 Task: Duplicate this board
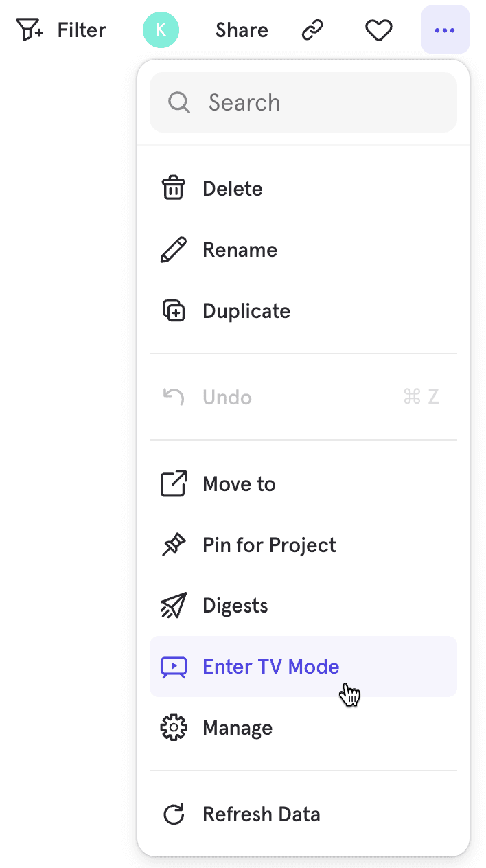246,311
